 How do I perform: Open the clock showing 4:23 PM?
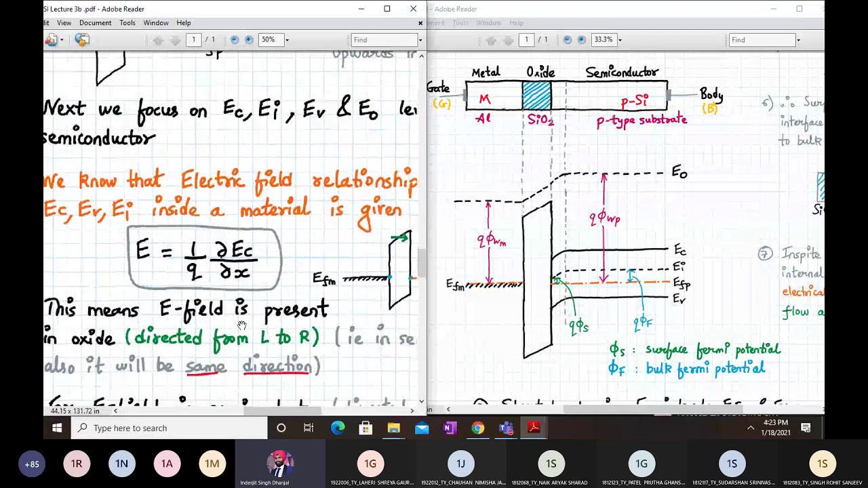point(776,428)
